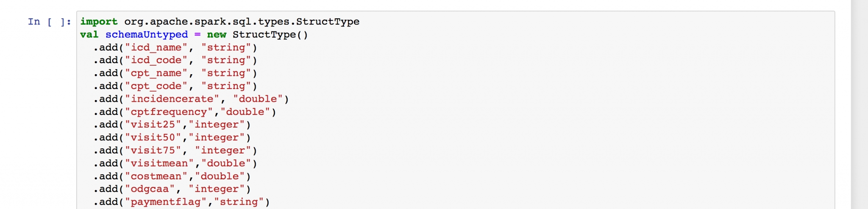
Task: Click the "visitmean" field string
Action: tap(159, 163)
